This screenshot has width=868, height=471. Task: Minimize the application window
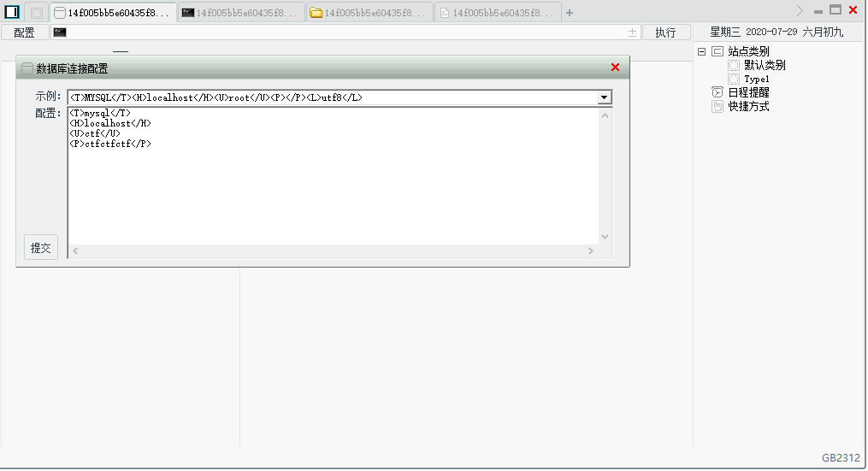pyautogui.click(x=818, y=11)
